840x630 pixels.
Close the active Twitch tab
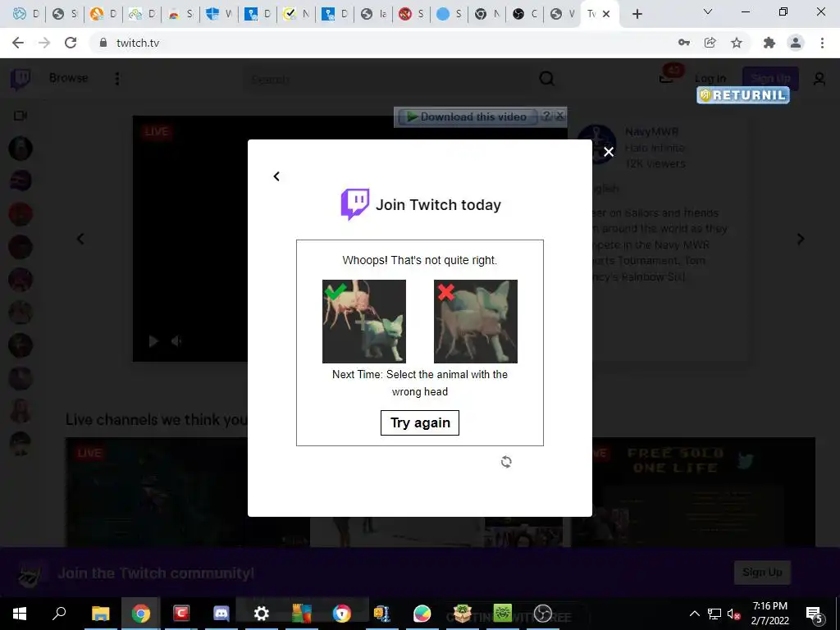pos(606,14)
